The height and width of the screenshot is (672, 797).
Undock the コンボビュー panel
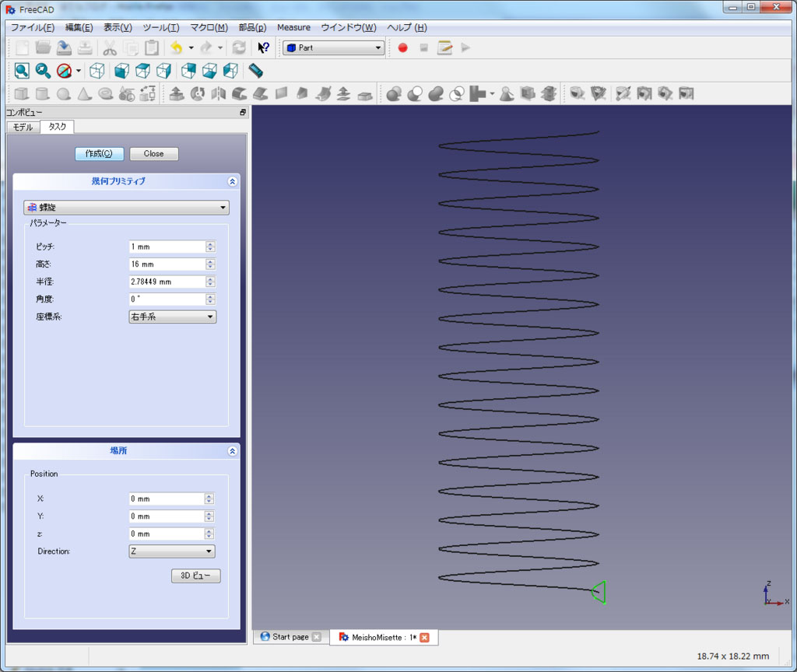point(243,112)
